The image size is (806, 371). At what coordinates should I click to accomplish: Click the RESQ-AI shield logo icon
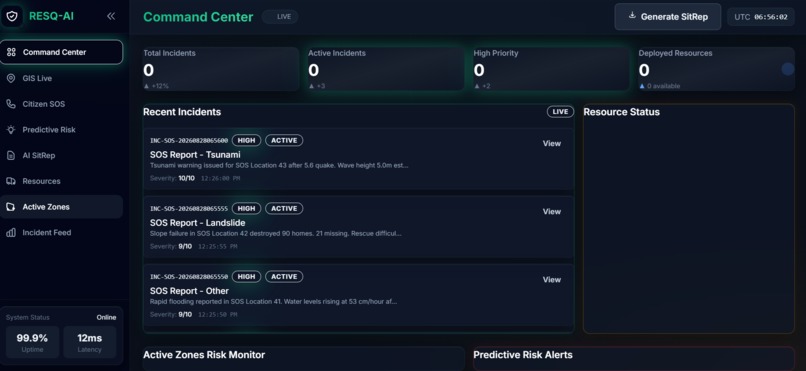click(x=12, y=16)
